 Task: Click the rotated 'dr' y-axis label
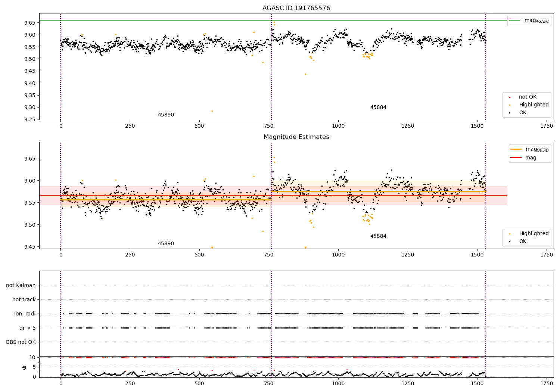(x=24, y=367)
